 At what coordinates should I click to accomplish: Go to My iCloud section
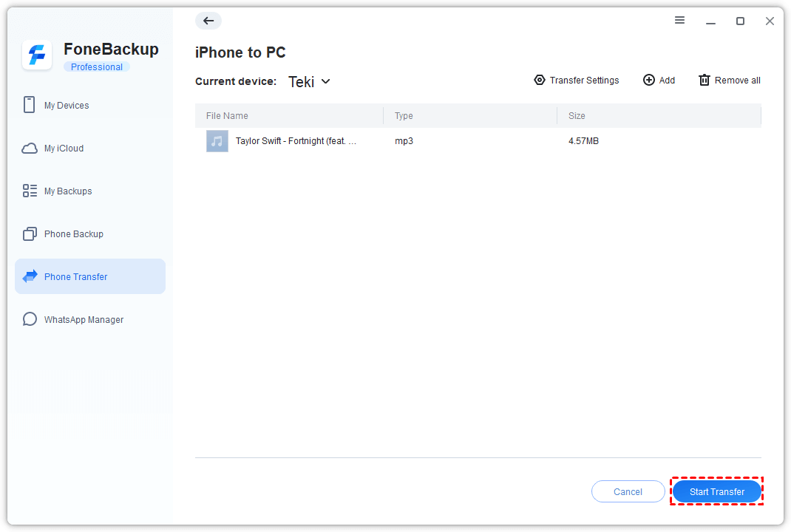(x=64, y=149)
